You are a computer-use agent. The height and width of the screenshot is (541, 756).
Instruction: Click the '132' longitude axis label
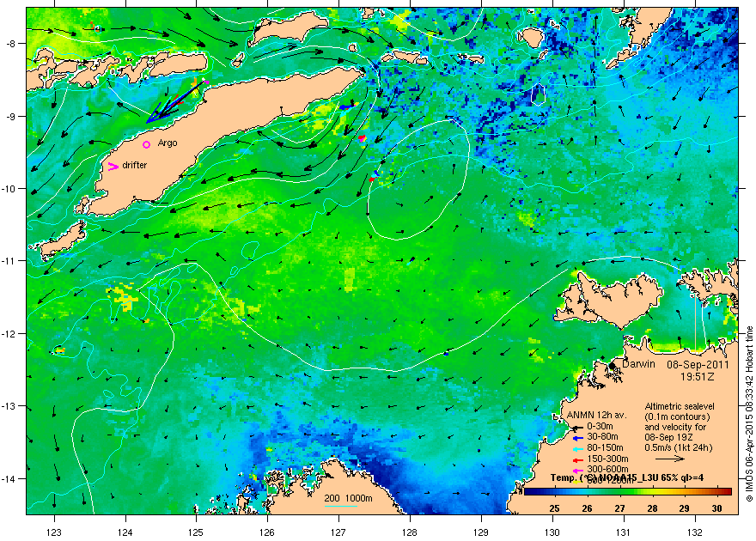[x=695, y=532]
